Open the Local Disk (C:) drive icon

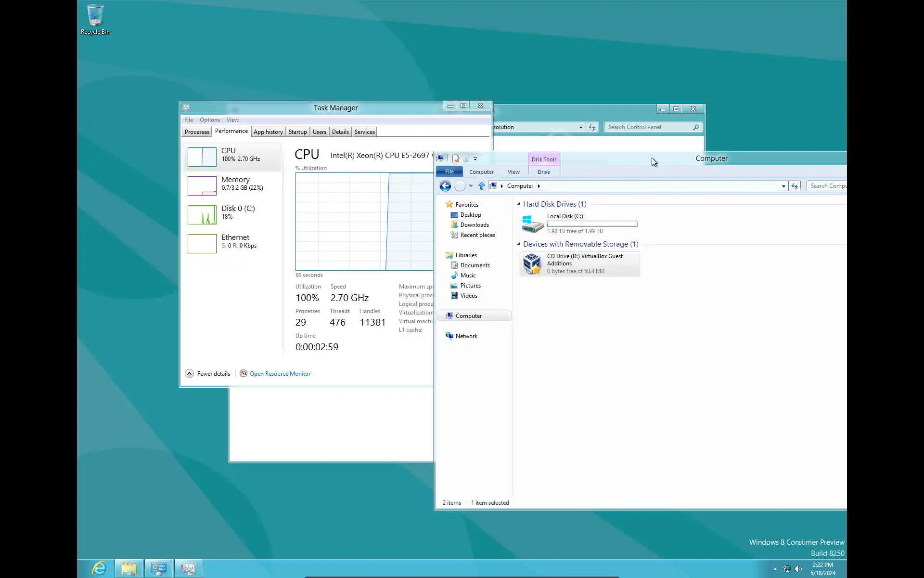pyautogui.click(x=532, y=224)
